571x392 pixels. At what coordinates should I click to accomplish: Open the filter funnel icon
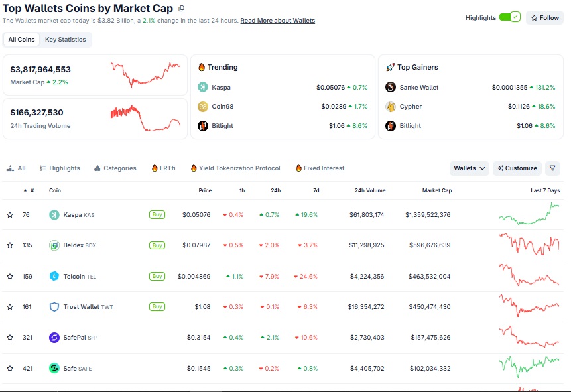coord(552,168)
